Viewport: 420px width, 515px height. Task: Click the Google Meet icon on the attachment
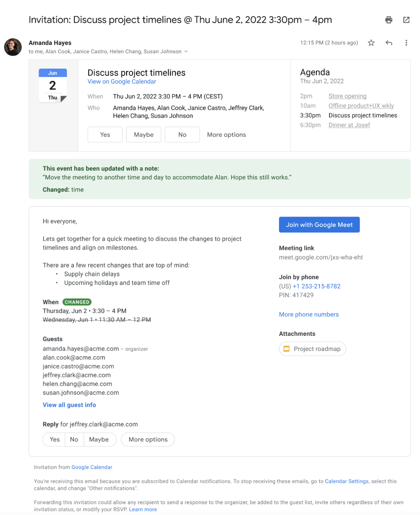(x=286, y=349)
